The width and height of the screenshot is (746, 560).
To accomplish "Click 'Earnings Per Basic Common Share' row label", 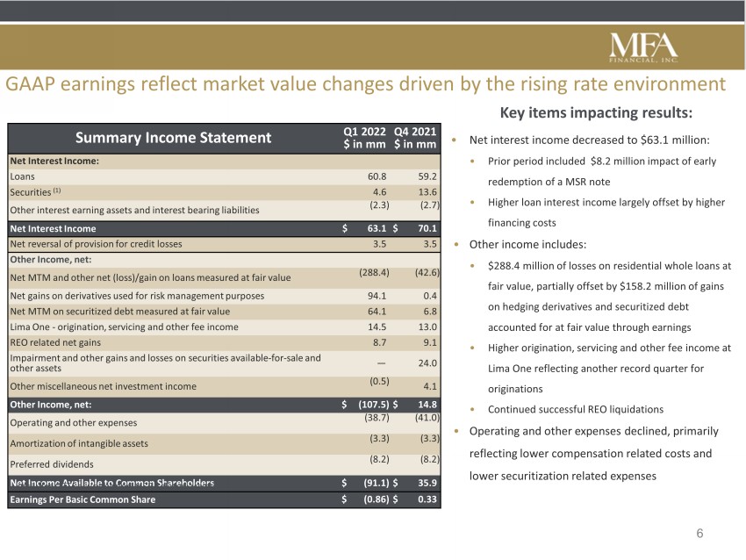I will coord(82,499).
